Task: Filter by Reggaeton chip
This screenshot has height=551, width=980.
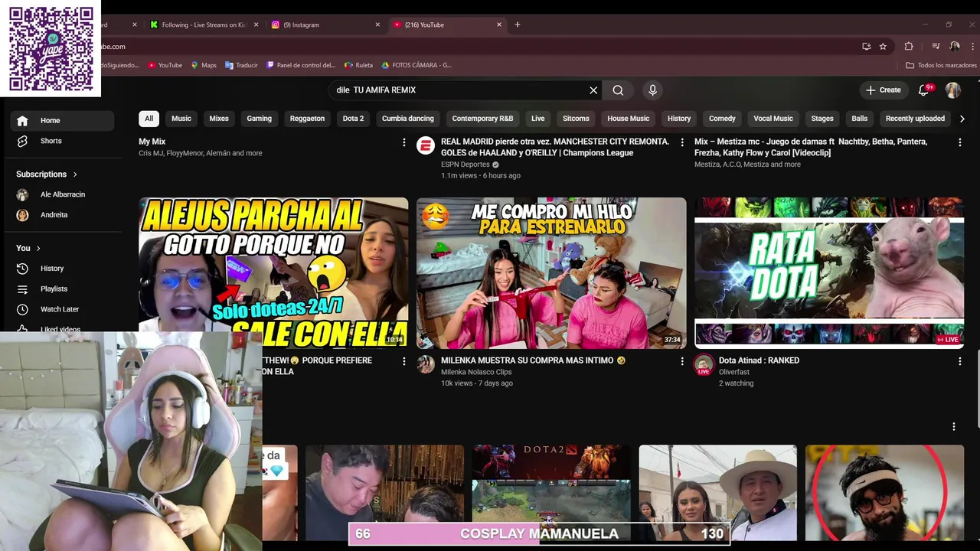Action: coord(307,119)
